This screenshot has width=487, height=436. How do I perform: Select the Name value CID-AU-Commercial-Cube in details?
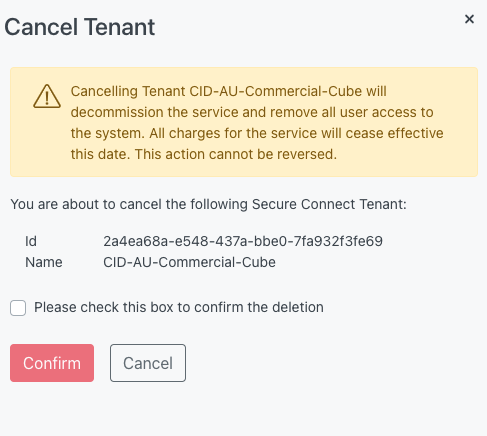tap(189, 262)
